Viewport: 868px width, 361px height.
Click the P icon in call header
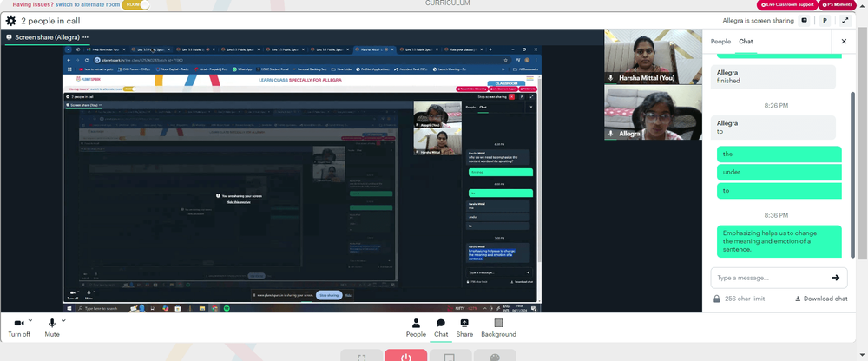tap(825, 21)
